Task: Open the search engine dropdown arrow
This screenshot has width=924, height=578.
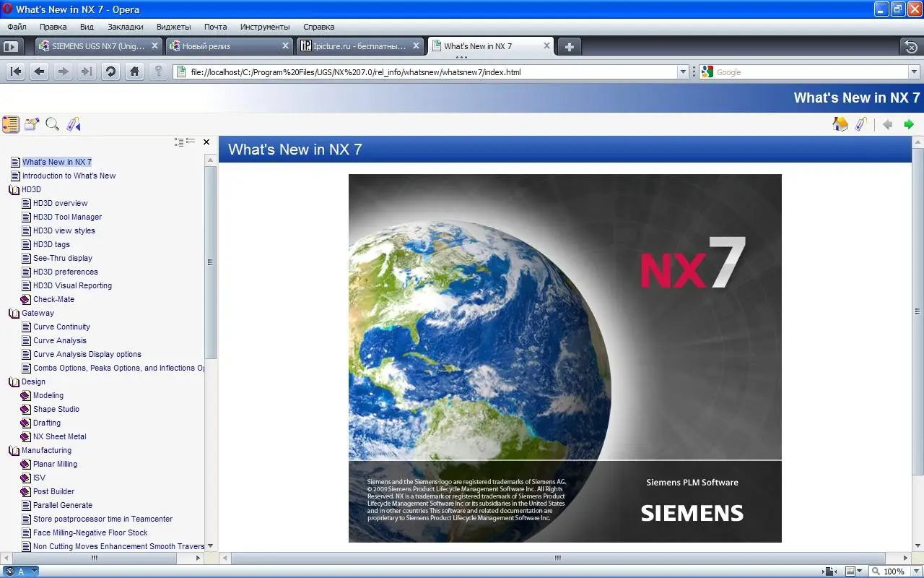Action: pyautogui.click(x=914, y=72)
